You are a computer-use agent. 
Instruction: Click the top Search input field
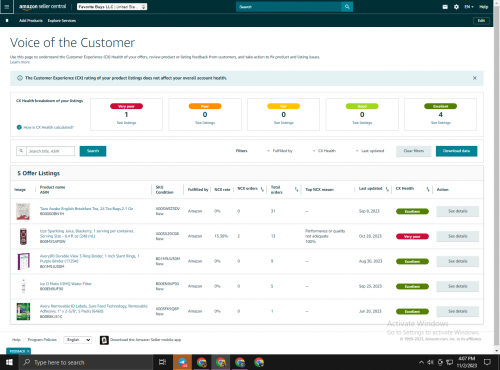[x=289, y=7]
